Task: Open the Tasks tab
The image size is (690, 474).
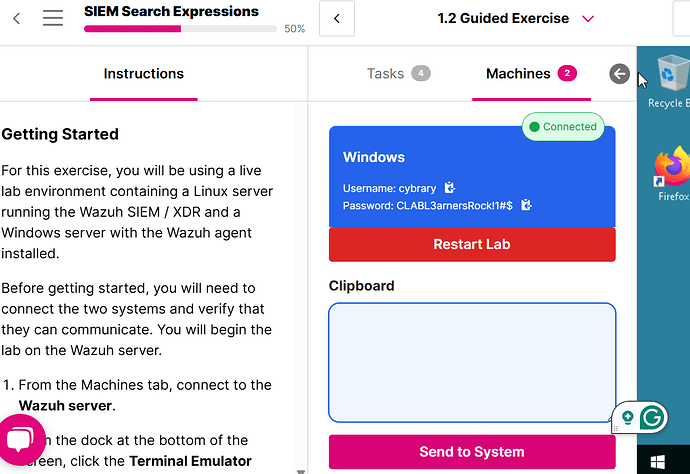Action: click(x=398, y=73)
